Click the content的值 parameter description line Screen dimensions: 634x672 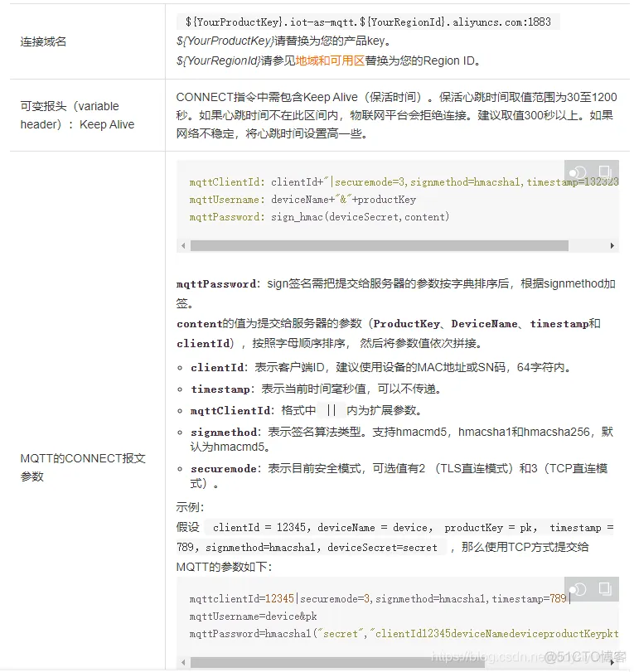point(389,333)
